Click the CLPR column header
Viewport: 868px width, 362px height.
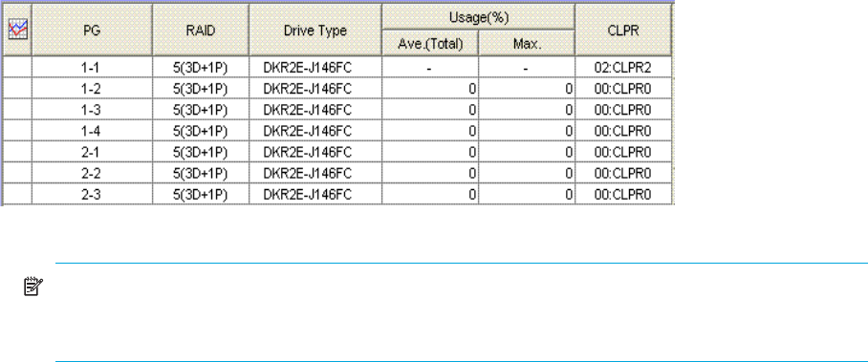(x=623, y=30)
